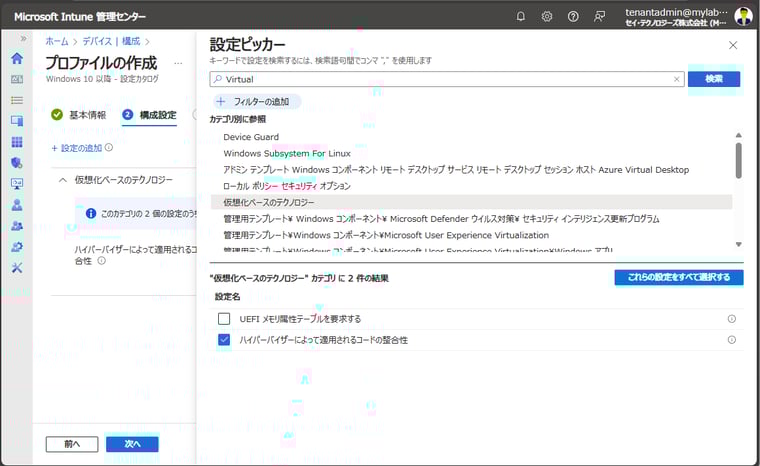Select the Azure Virtual Desktop category row
Screen dimensions: 760x466
tap(456, 170)
